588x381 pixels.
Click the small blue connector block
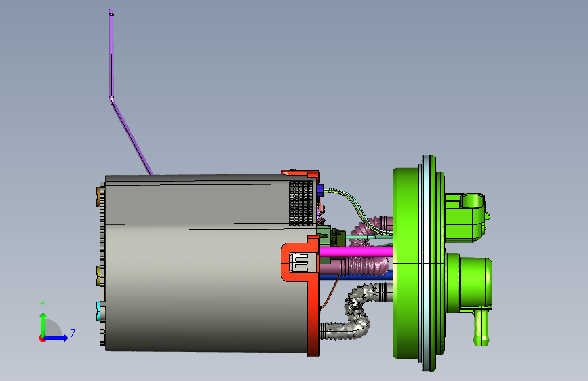(x=319, y=190)
